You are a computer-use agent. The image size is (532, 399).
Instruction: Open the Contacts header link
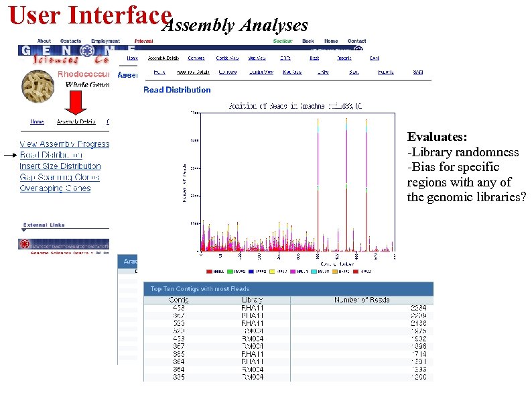70,41
